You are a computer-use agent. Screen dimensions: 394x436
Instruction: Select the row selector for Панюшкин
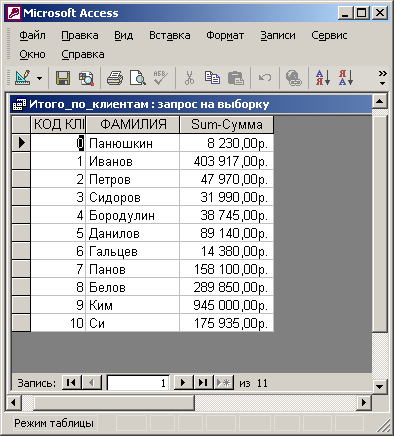click(x=21, y=143)
